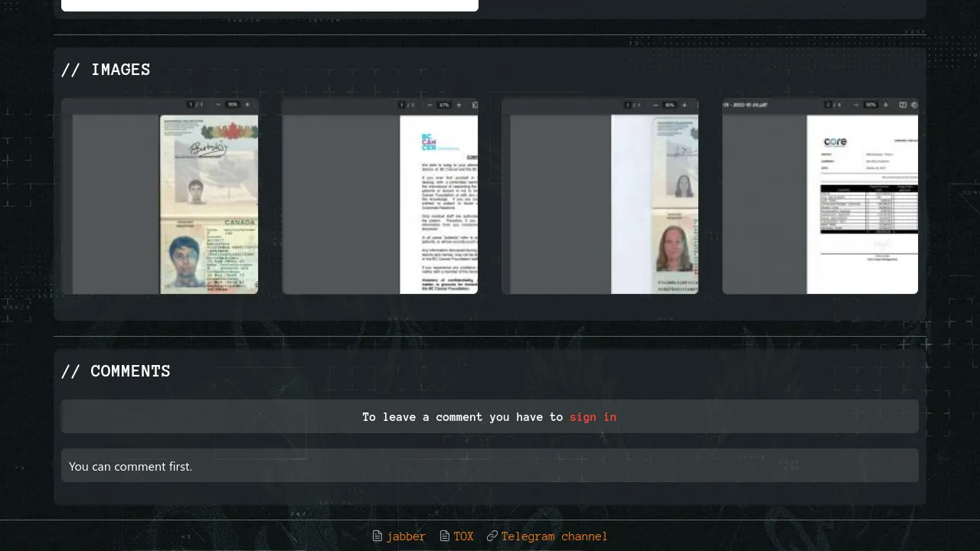The height and width of the screenshot is (551, 980).
Task: Click the plus zoom icon in the fourth thumbnail
Action: tap(886, 105)
